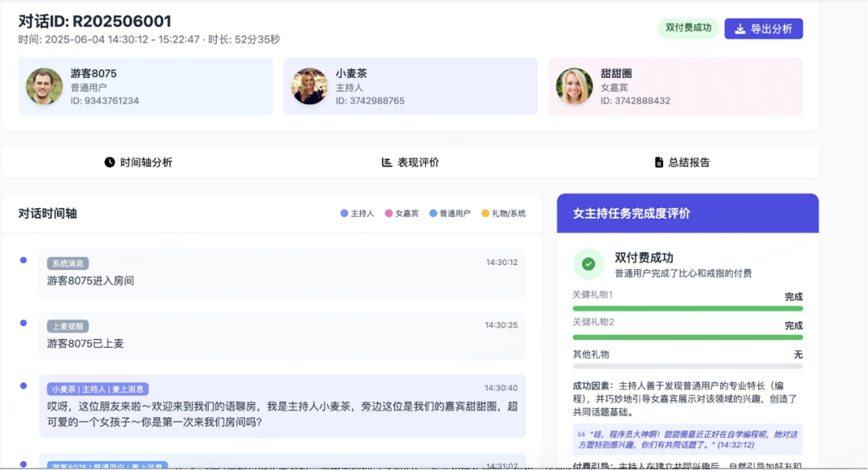The width and height of the screenshot is (868, 470).
Task: Click the 关键礼物2 progress bar
Action: [687, 337]
